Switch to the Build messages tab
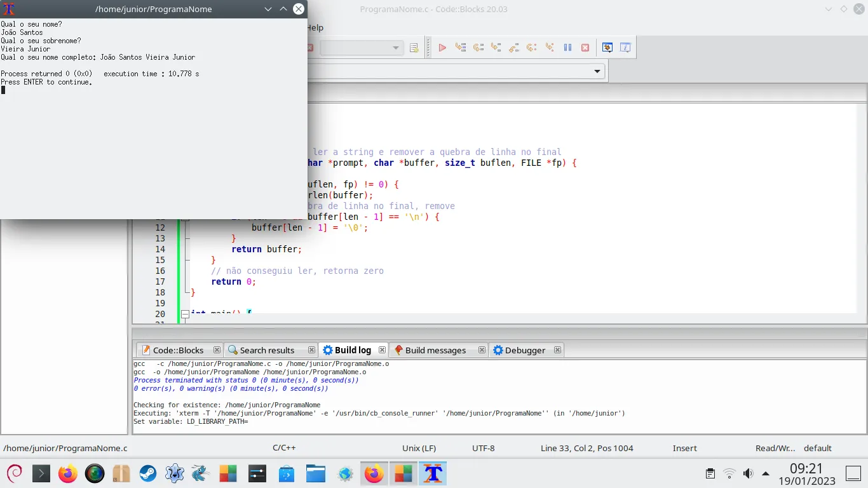The width and height of the screenshot is (868, 488). pos(435,350)
